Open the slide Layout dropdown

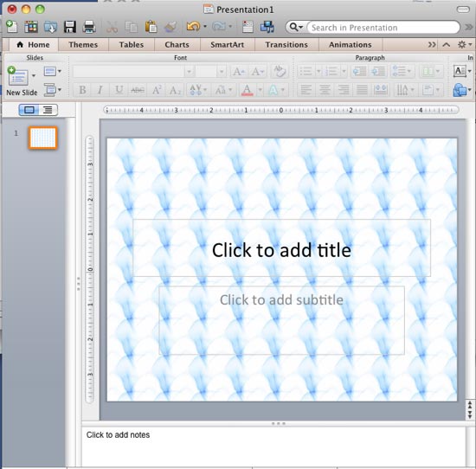(53, 72)
